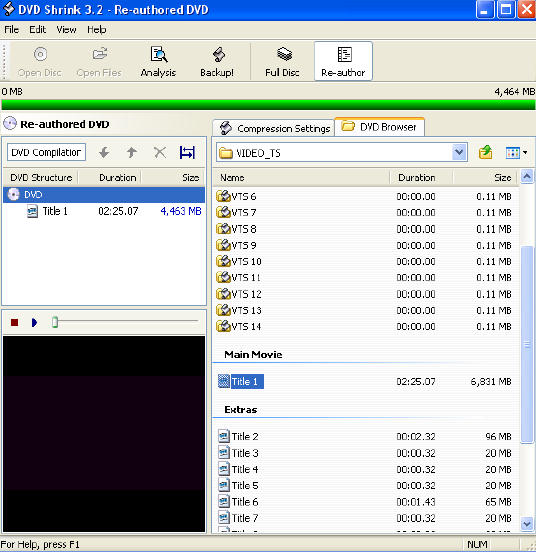Click the preview seek slider handle
Image resolution: width=536 pixels, height=552 pixels.
click(55, 322)
